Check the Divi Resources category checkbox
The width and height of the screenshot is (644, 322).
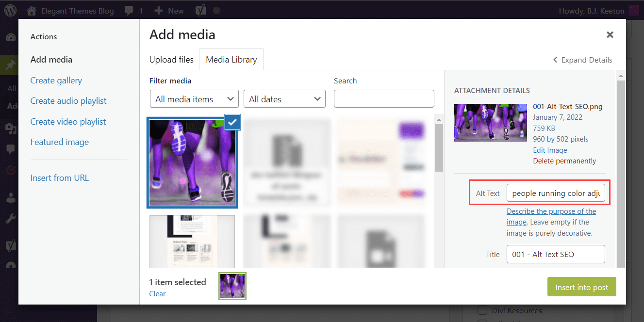click(482, 310)
